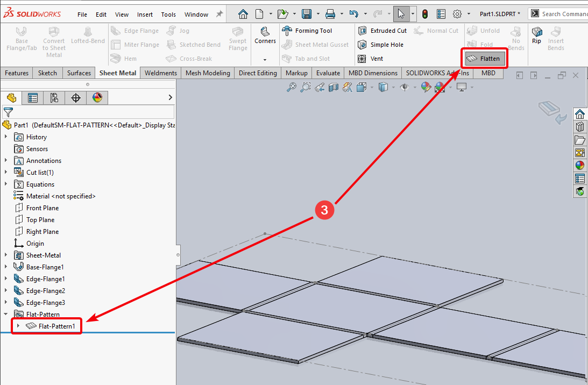Switch to ConfigurationManager tab

point(54,98)
